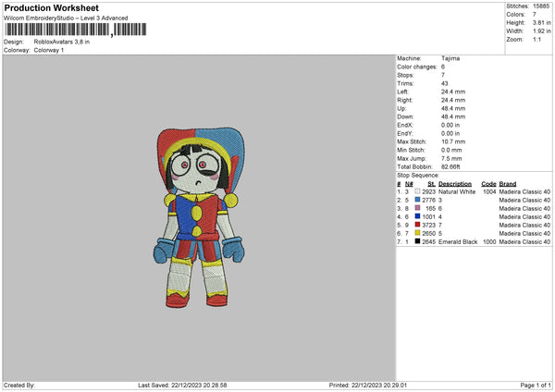Click the 'Natural White' description text
The width and height of the screenshot is (555, 392).
(457, 191)
